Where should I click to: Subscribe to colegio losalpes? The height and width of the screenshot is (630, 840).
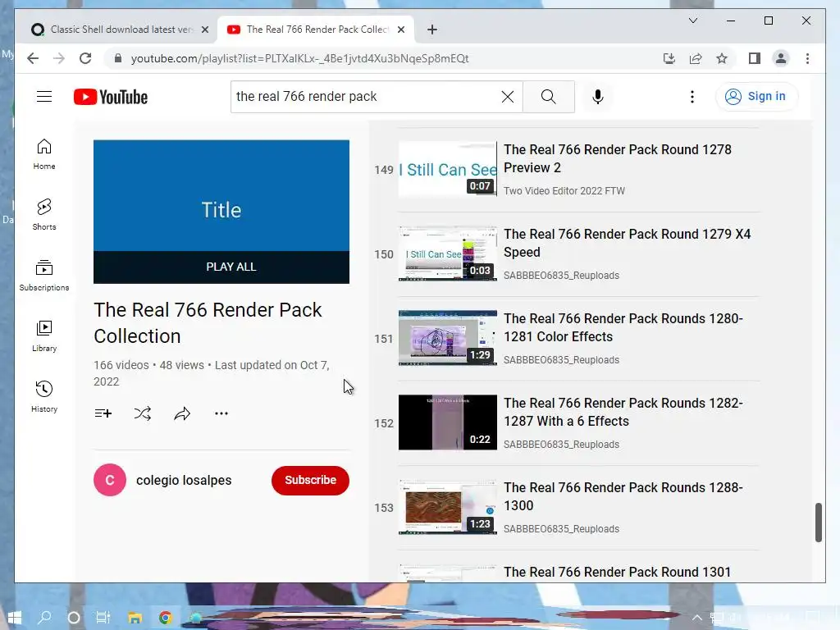310,480
